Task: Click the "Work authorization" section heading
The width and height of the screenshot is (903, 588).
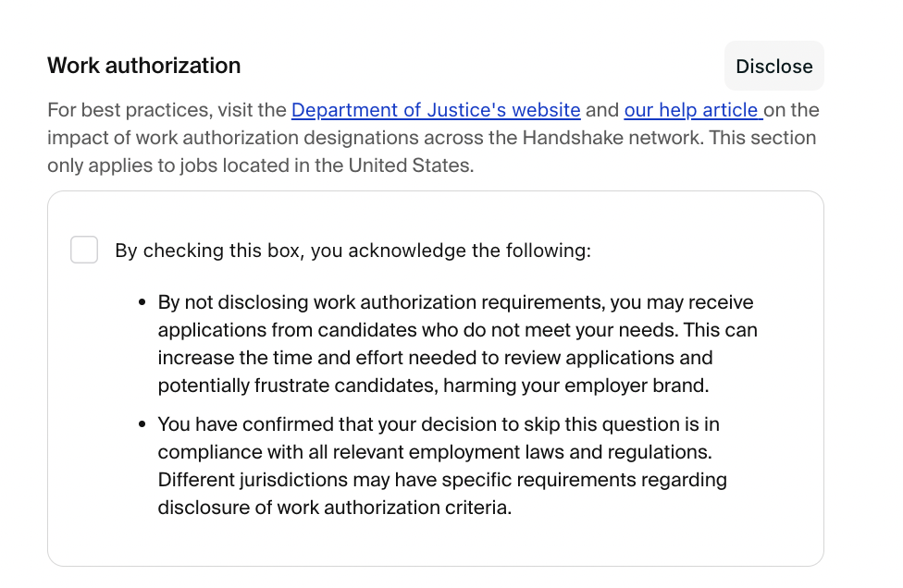Action: [143, 66]
